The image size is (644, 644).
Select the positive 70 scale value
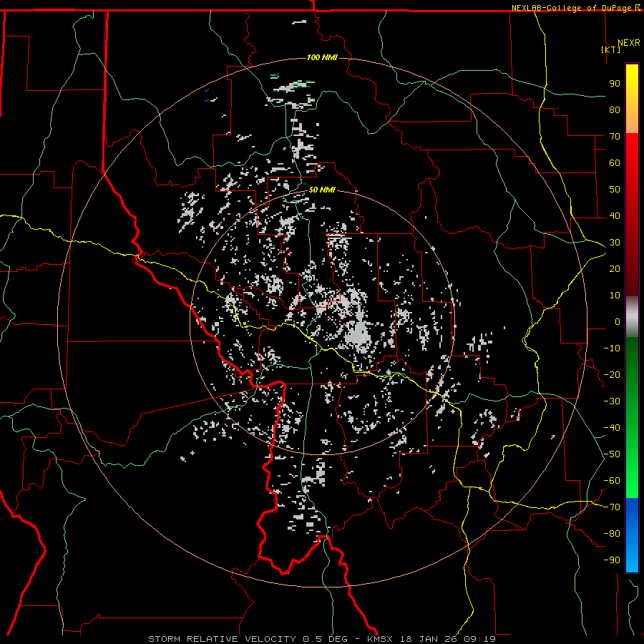(x=615, y=137)
